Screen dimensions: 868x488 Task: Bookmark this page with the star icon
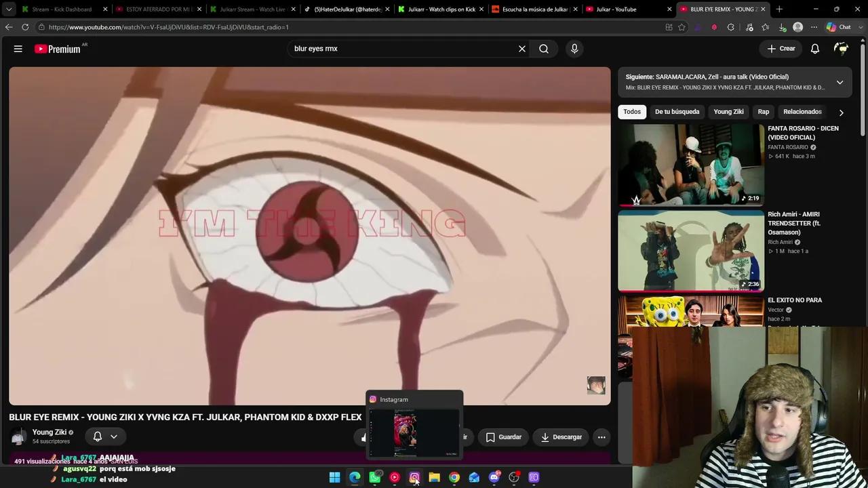[682, 27]
